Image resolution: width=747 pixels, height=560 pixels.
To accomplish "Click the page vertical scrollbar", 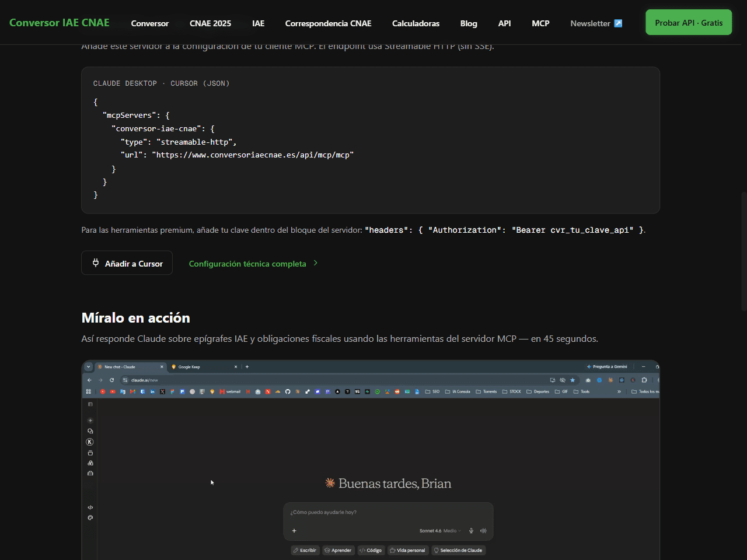I will click(743, 251).
